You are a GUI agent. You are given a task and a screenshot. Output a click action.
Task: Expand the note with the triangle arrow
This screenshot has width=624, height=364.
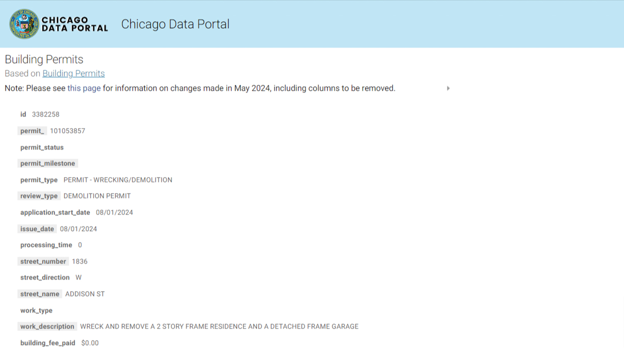point(448,88)
